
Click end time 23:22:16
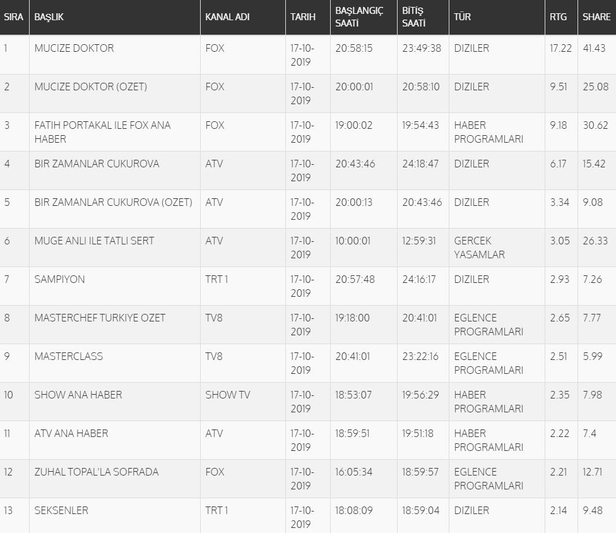(420, 356)
